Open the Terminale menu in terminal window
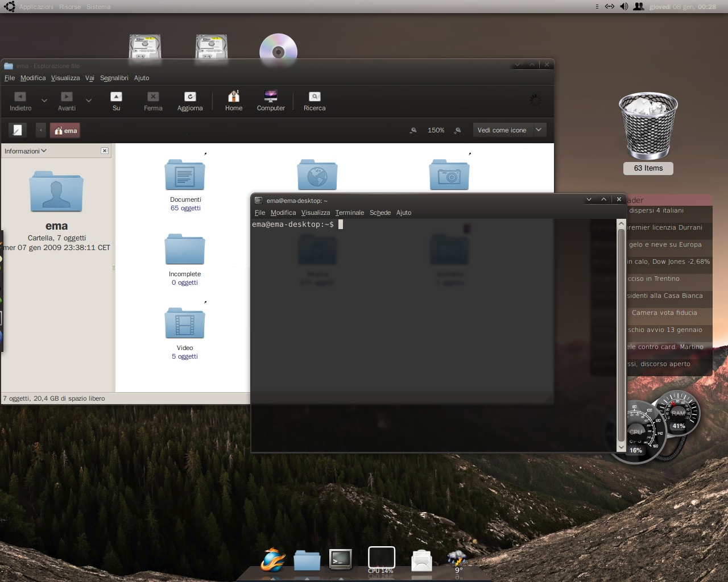 click(x=350, y=213)
